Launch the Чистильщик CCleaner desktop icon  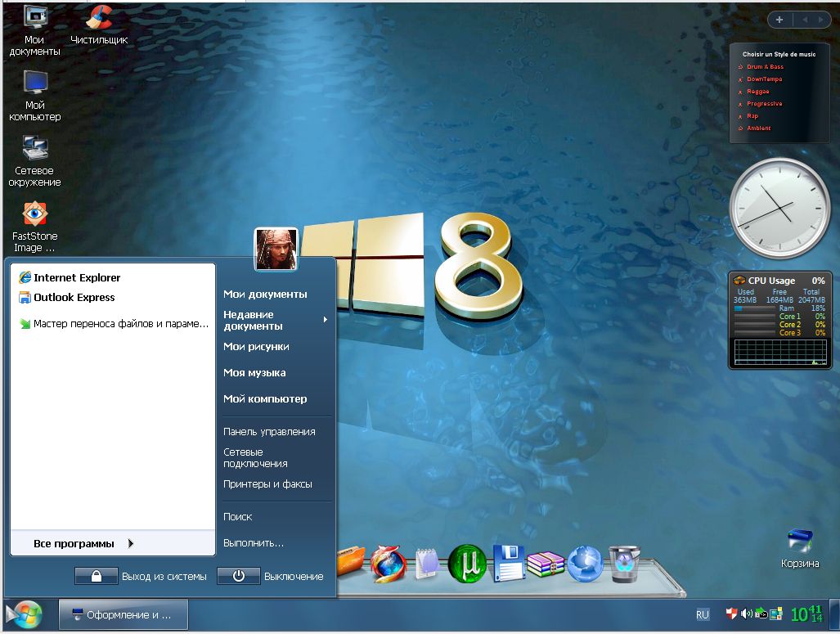coord(99,24)
